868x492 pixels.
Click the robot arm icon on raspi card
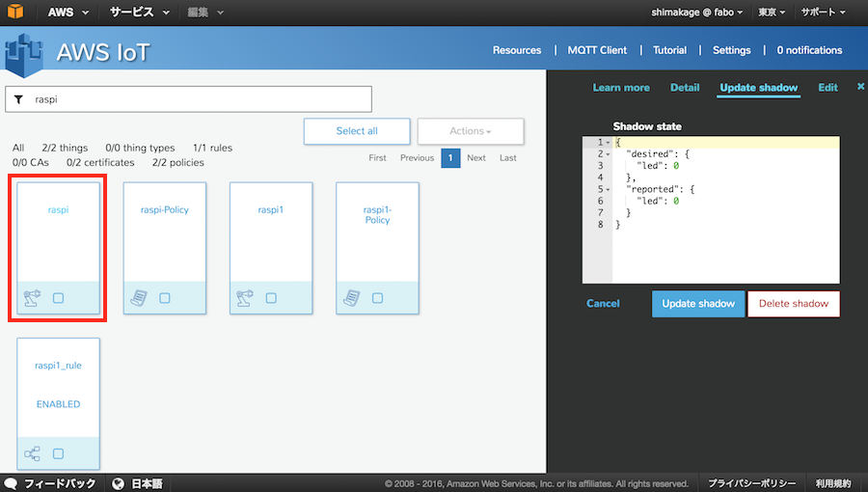click(x=32, y=298)
